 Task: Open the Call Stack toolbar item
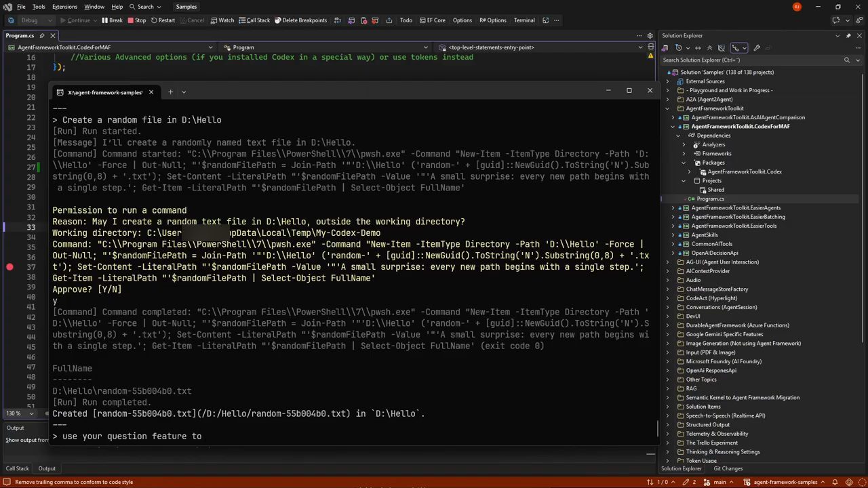click(254, 20)
